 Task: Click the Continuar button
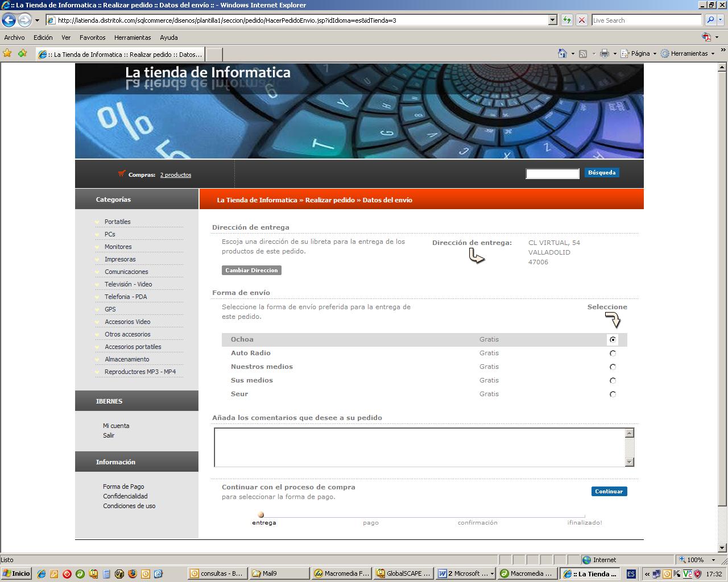pyautogui.click(x=609, y=492)
